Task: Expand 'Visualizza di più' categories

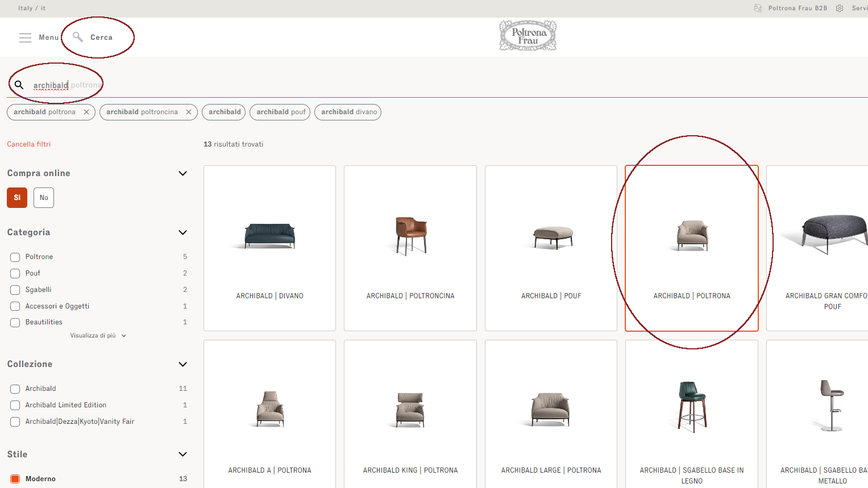Action: click(98, 336)
